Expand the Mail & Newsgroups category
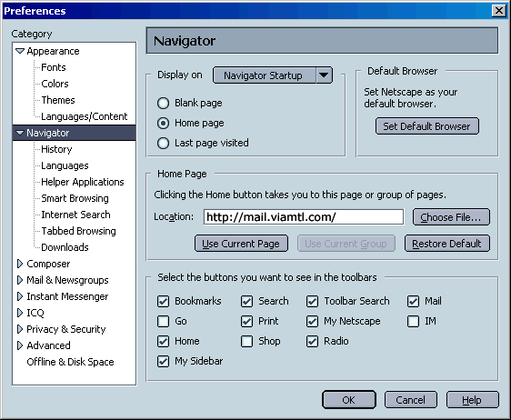The image size is (511, 420). click(20, 280)
